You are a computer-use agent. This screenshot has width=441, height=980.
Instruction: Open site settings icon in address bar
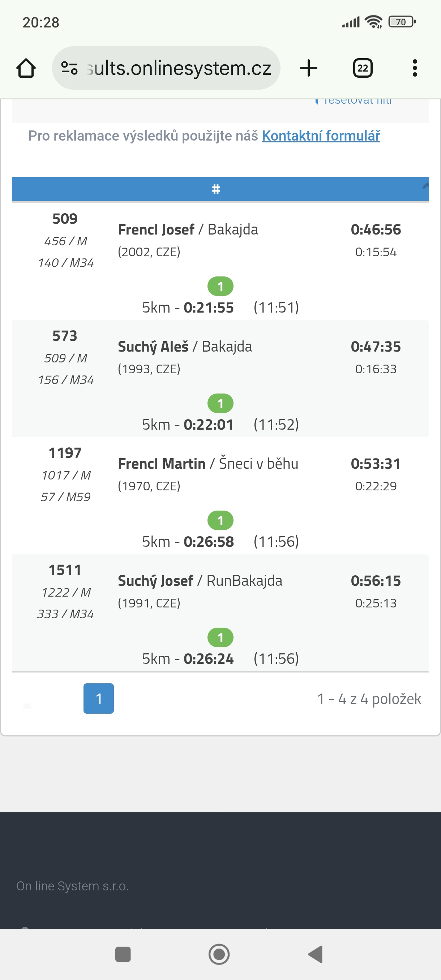(x=69, y=69)
